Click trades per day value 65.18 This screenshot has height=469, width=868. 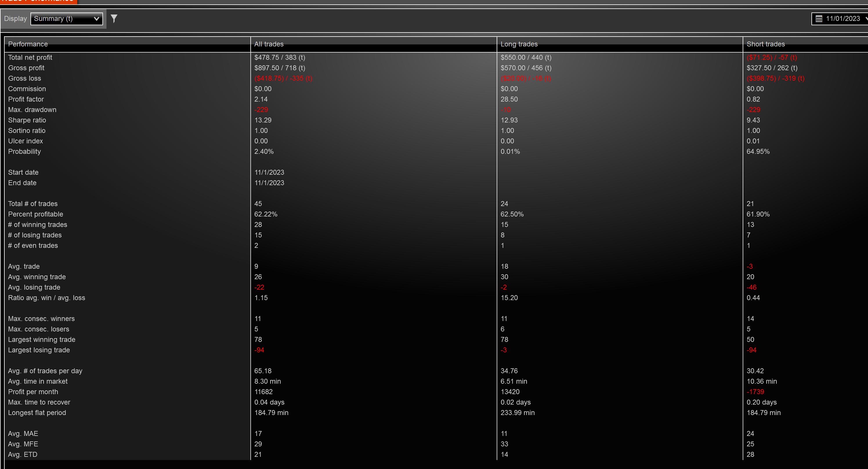pyautogui.click(x=263, y=371)
